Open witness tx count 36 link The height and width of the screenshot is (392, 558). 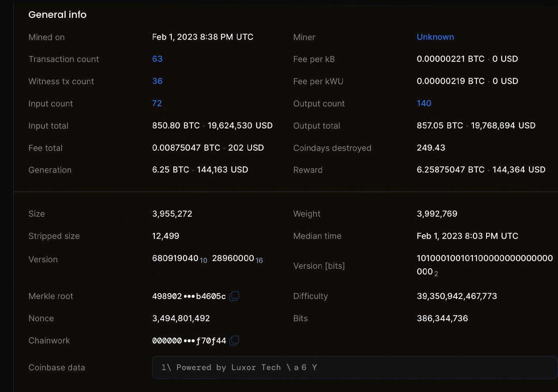coord(157,81)
